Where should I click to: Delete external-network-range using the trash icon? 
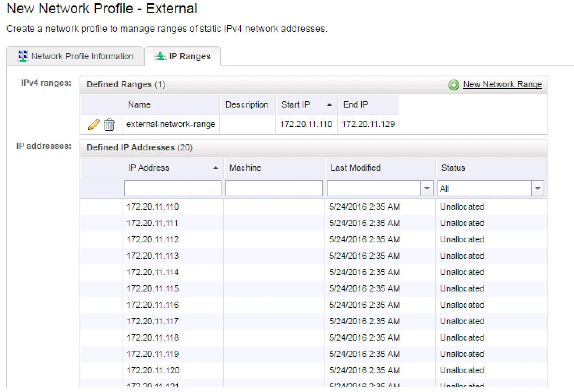tap(109, 125)
